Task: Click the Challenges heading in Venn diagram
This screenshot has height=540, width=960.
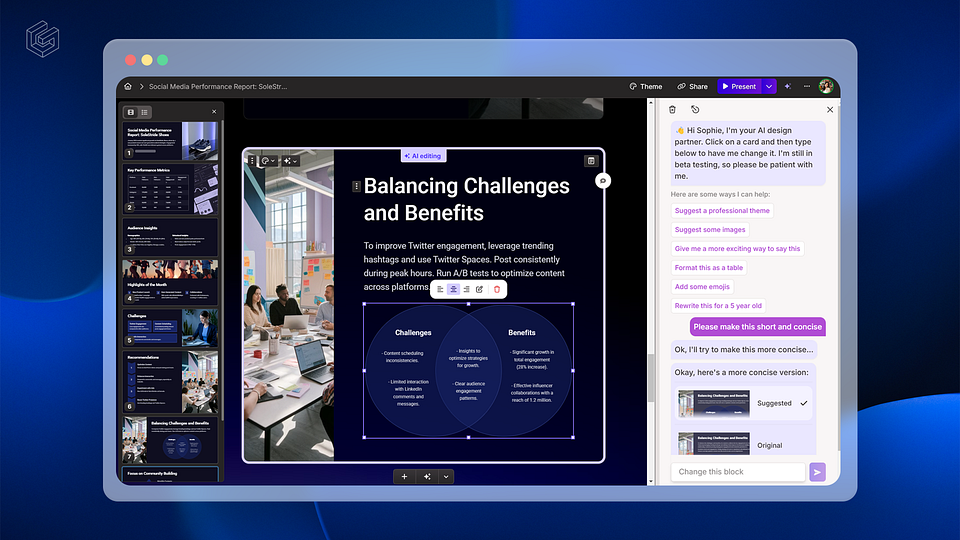Action: (413, 332)
